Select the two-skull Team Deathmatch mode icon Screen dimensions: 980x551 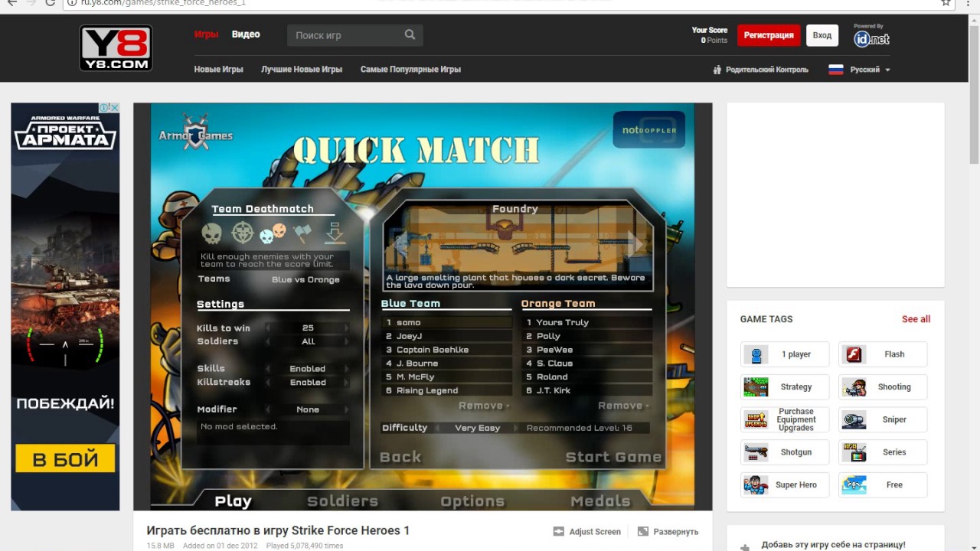[273, 233]
